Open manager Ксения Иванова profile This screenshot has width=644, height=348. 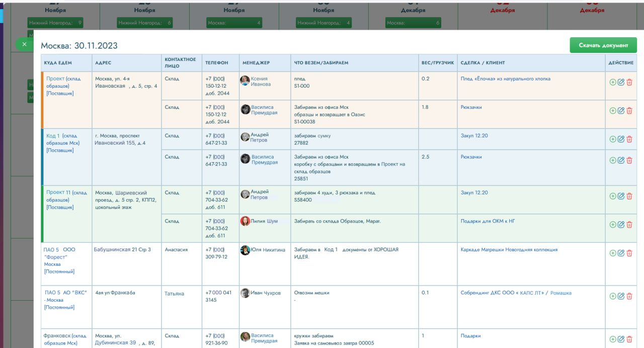click(x=261, y=82)
